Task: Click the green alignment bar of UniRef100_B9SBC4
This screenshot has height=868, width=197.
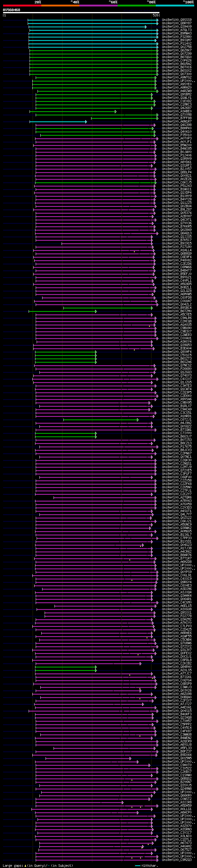Action: click(108, 308)
